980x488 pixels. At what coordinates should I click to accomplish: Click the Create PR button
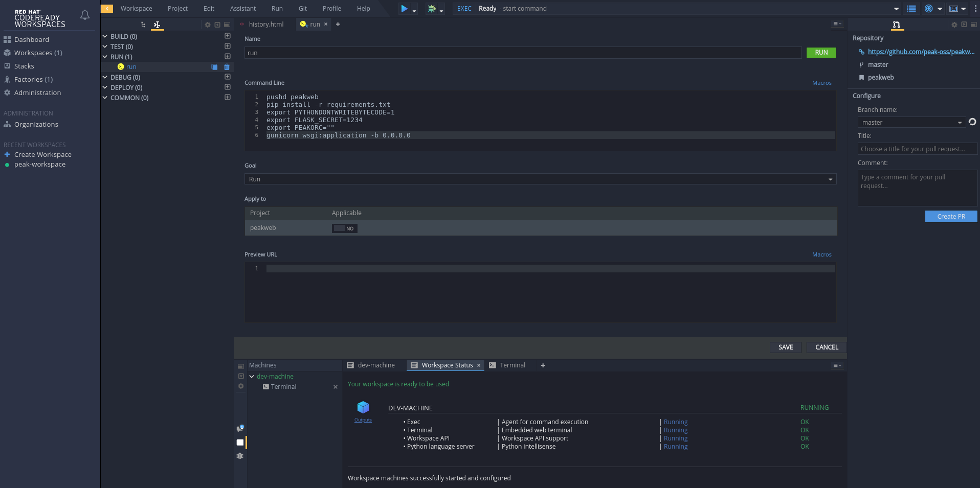951,217
